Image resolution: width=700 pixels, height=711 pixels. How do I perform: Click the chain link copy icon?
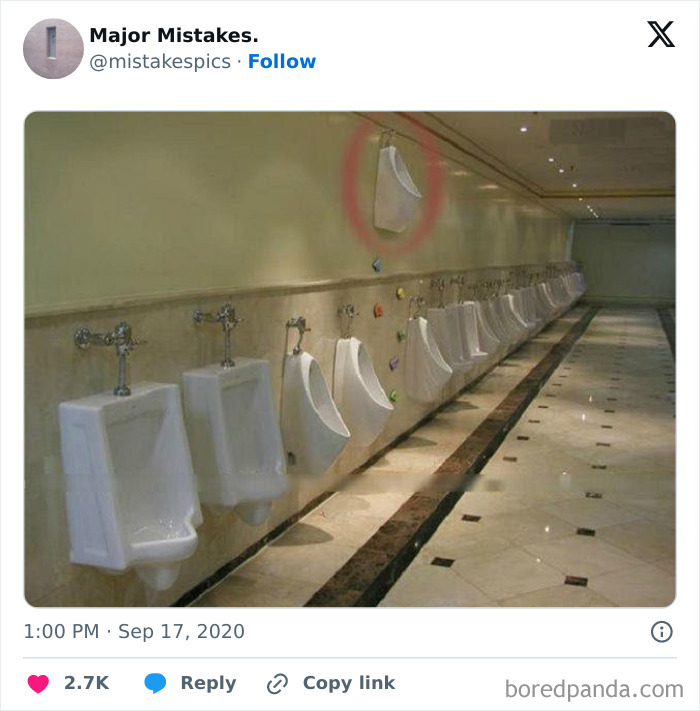point(277,684)
